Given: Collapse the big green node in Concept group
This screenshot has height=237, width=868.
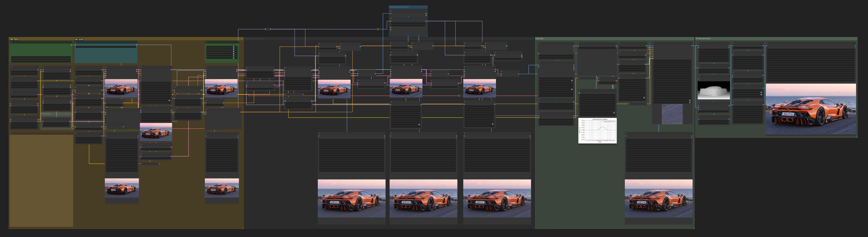Looking at the screenshot, I should [11, 43].
